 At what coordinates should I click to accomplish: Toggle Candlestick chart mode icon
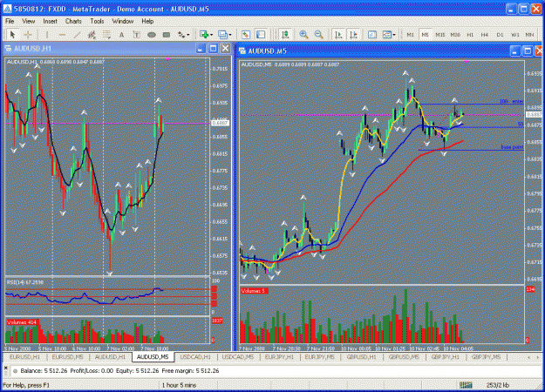[x=285, y=35]
